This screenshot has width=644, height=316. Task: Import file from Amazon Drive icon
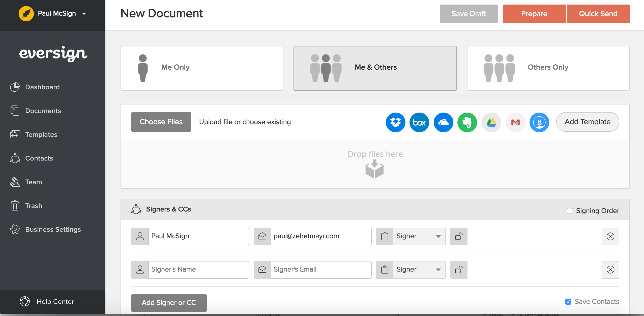tap(539, 122)
